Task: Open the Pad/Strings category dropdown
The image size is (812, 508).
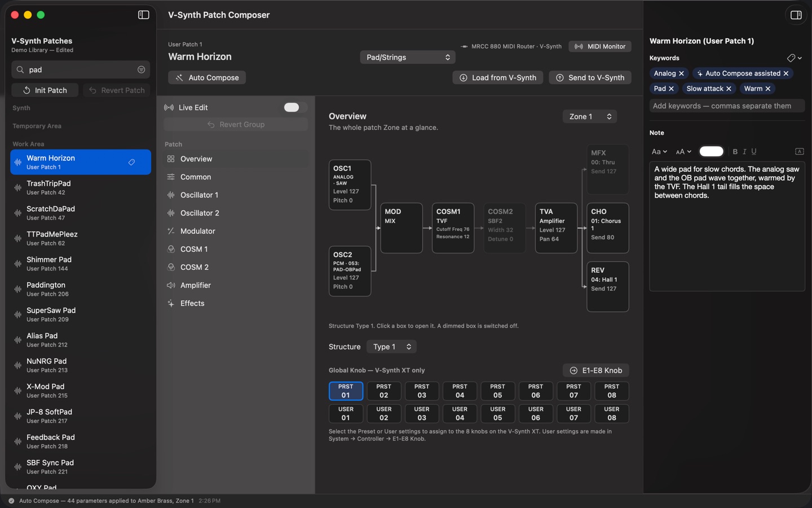Action: 408,57
